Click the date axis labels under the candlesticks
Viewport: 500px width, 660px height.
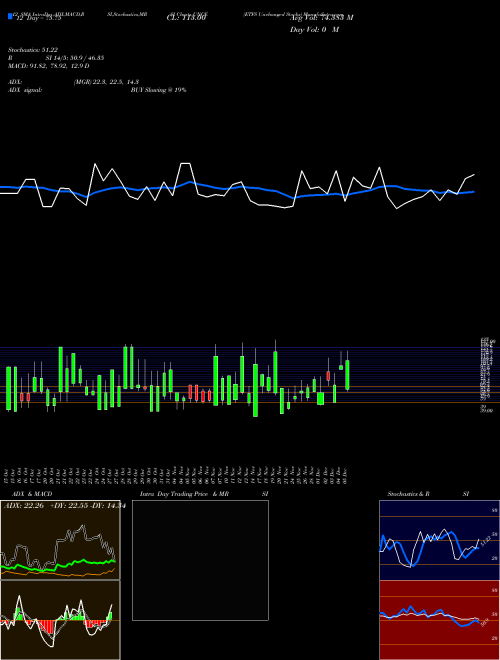[x=176, y=475]
